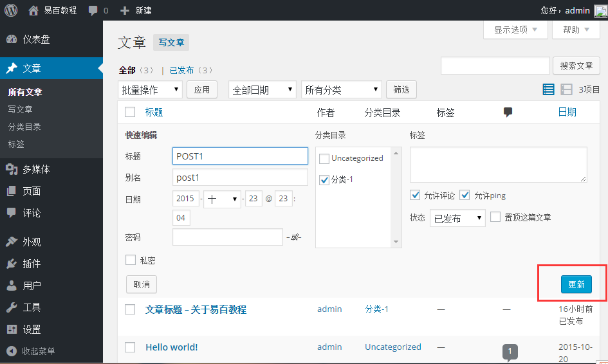The height and width of the screenshot is (364, 608).
Task: Click the category list scrollbar
Action: coord(396,197)
